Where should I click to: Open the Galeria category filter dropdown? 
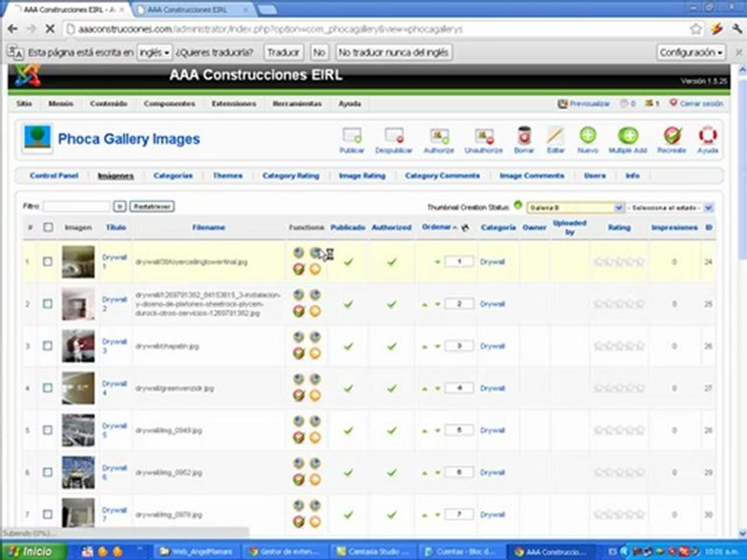coord(575,208)
